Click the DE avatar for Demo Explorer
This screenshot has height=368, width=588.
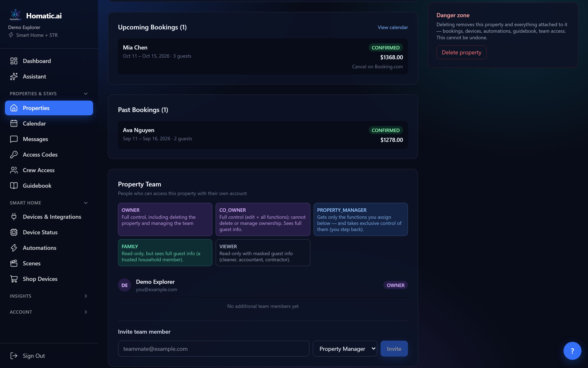(124, 285)
